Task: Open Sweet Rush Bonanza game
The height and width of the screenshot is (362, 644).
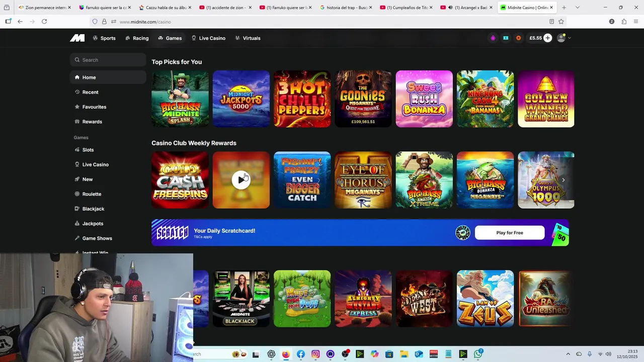Action: pos(424,99)
